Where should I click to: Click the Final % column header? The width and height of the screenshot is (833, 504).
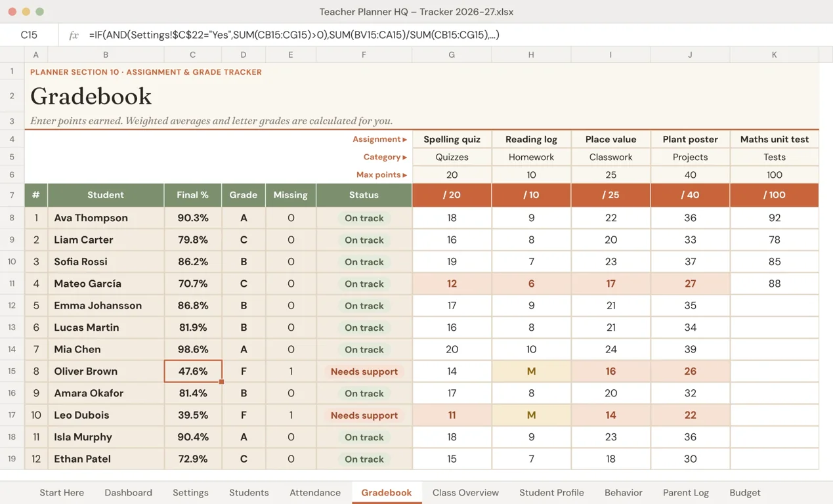[193, 195]
